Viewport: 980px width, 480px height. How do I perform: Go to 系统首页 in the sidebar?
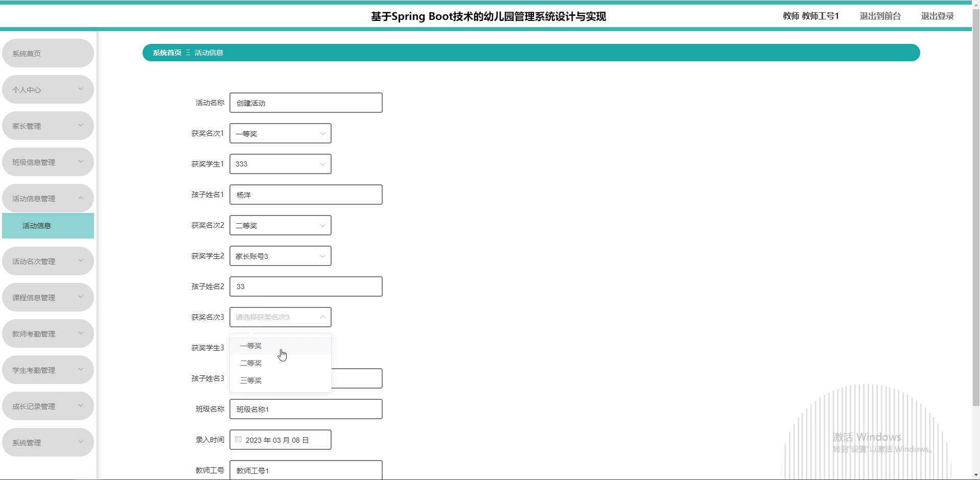click(48, 54)
